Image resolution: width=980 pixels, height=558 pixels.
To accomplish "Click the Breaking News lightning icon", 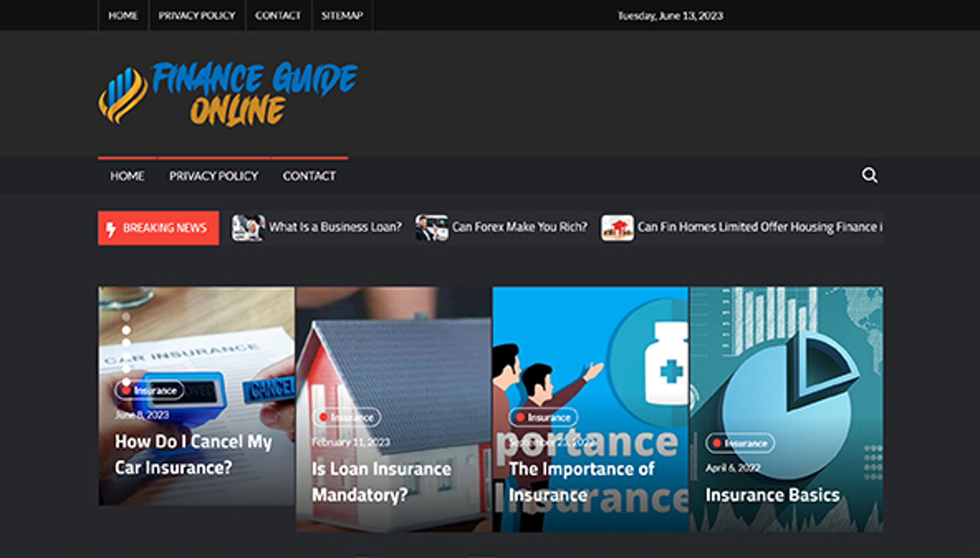I will click(111, 229).
